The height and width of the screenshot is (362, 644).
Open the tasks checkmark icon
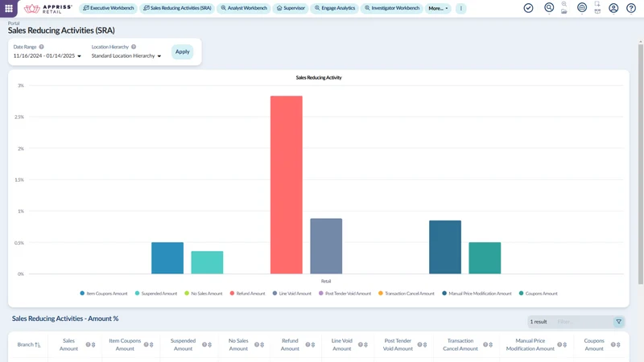pyautogui.click(x=528, y=8)
